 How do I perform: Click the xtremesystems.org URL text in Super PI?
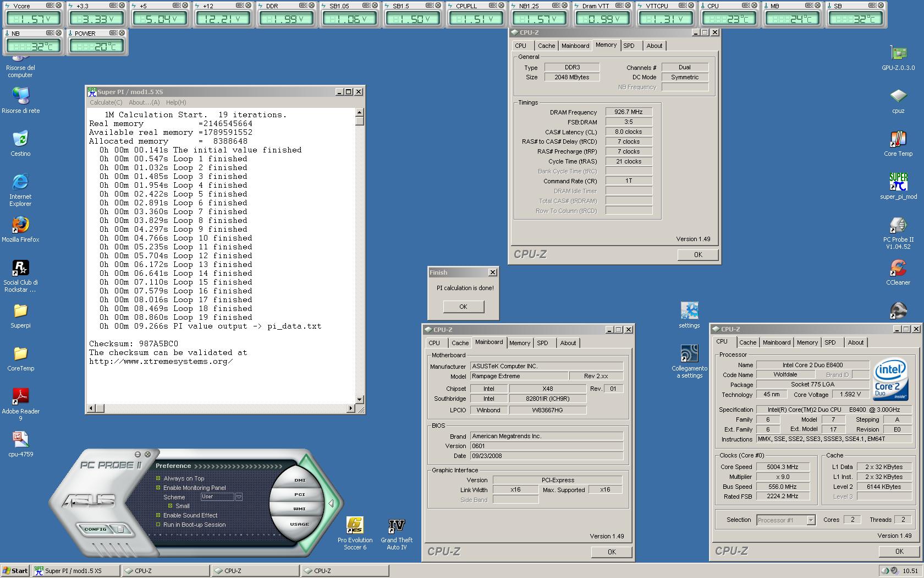tap(161, 361)
